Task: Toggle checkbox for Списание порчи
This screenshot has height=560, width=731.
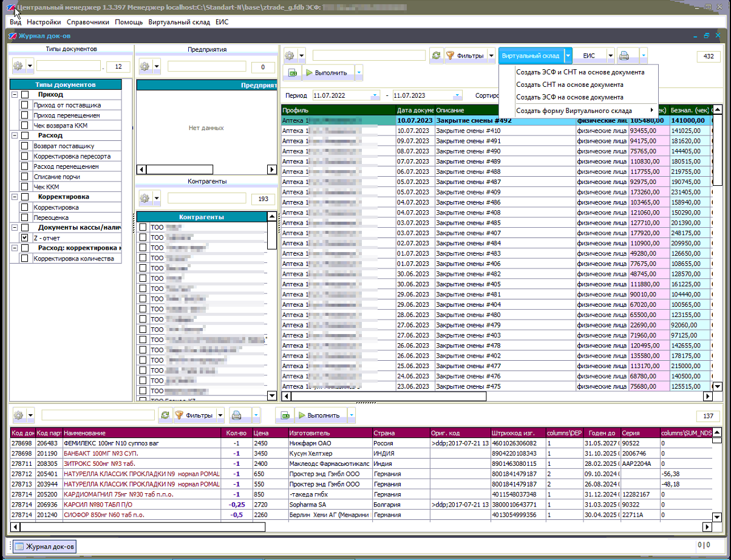Action: tap(25, 177)
